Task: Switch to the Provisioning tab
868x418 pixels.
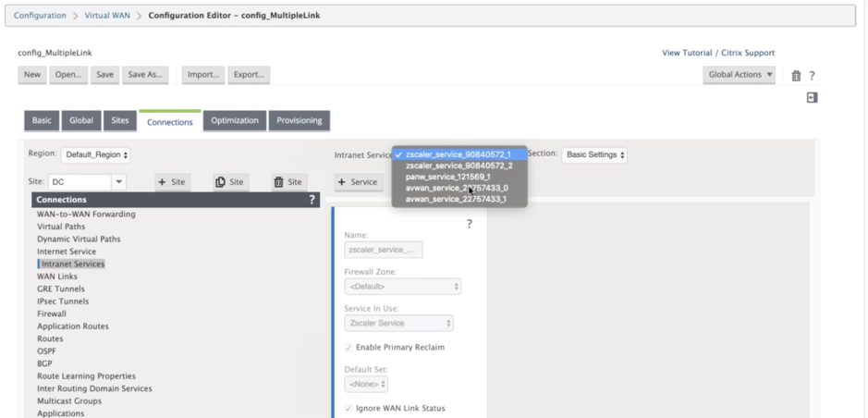Action: coord(300,121)
